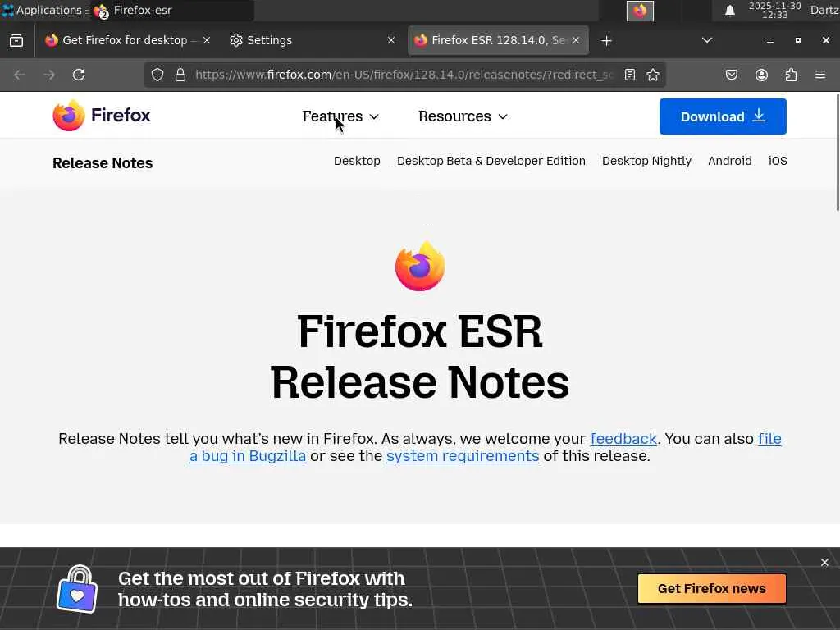Open a new tab with plus icon
Viewport: 840px width, 630px height.
tap(606, 41)
